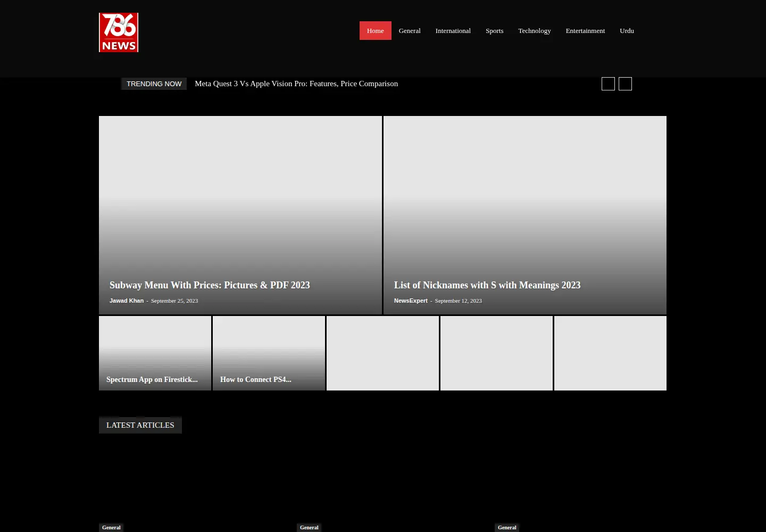Open the Technology menu section
766x532 pixels.
[535, 30]
